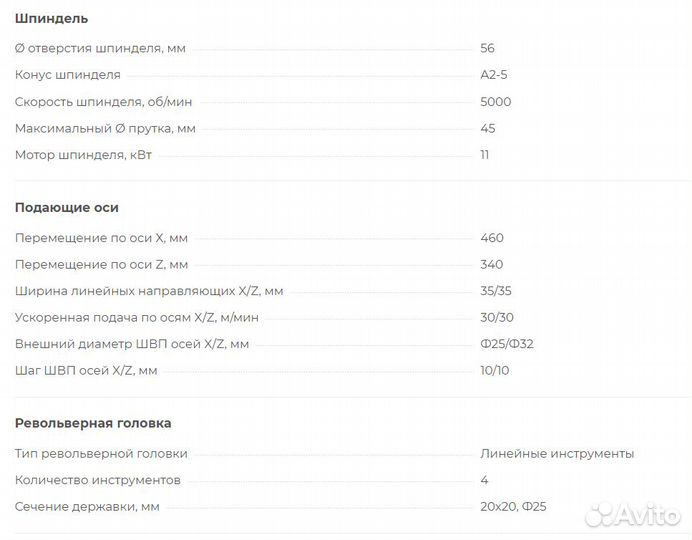Viewport: 692px width, 540px height.
Task: Click the A2-5 spindle cone value
Action: tap(495, 75)
